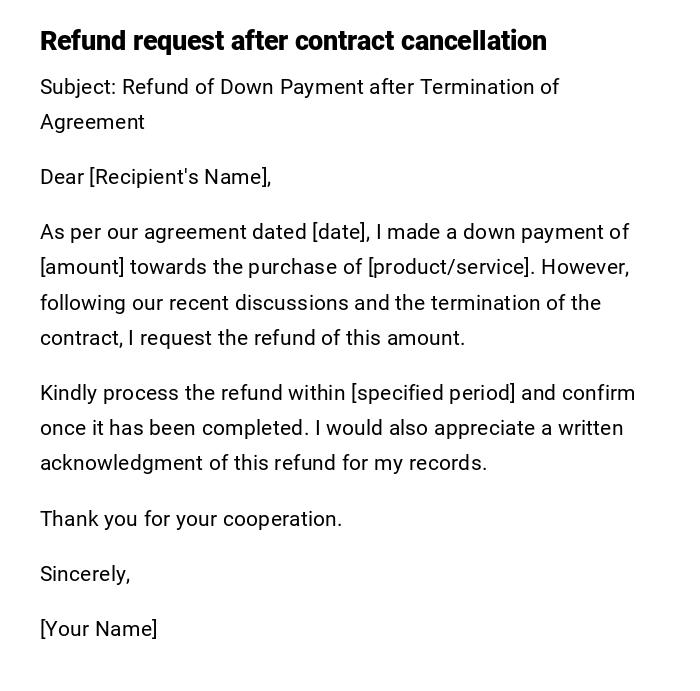Screen dimensions: 700x691
Task: Click the "[Recipient's Name]" placeholder
Action: click(x=180, y=177)
